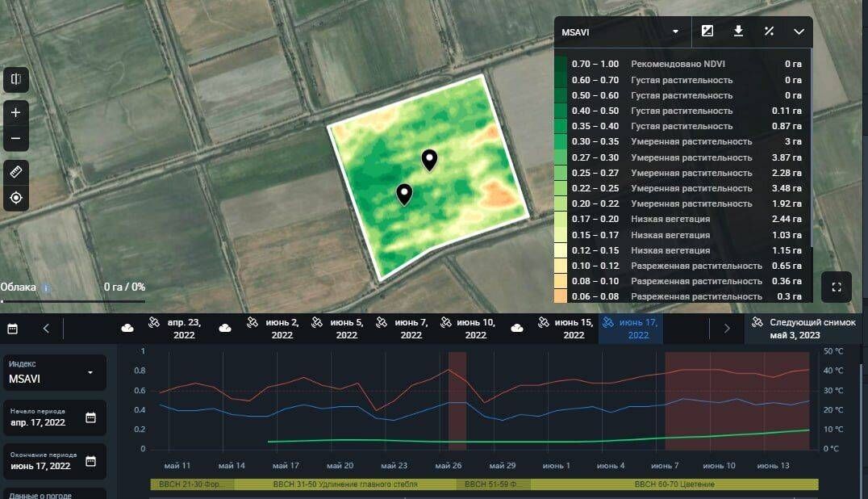The width and height of the screenshot is (868, 499).
Task: Click the legend panel scrollbar
Action: (x=812, y=148)
